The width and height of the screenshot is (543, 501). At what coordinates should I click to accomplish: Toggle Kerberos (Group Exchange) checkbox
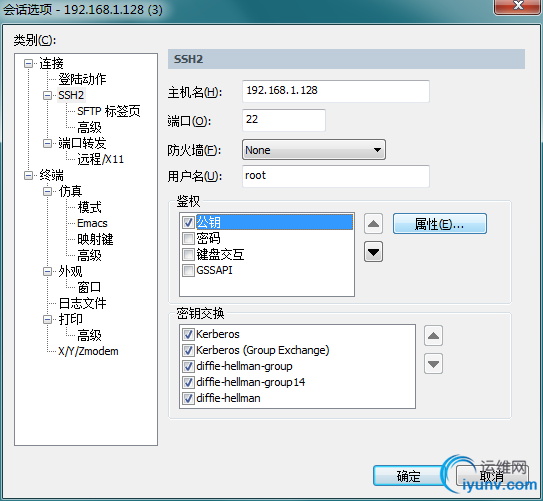[x=188, y=350]
